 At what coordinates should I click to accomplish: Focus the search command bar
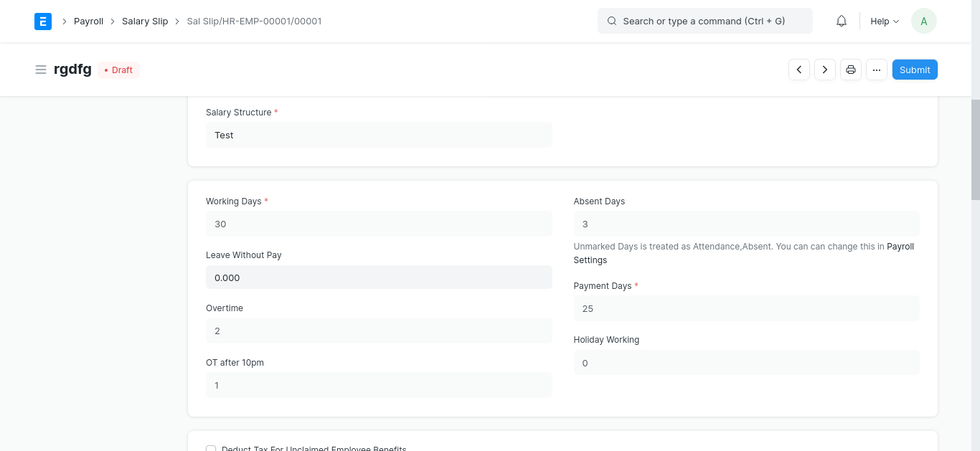705,22
